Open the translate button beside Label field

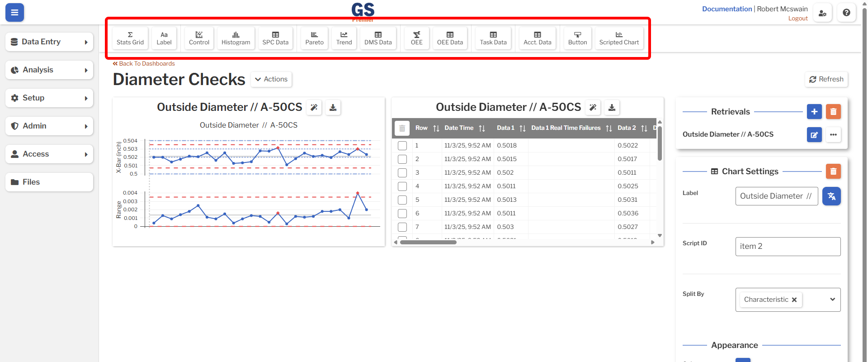tap(831, 196)
